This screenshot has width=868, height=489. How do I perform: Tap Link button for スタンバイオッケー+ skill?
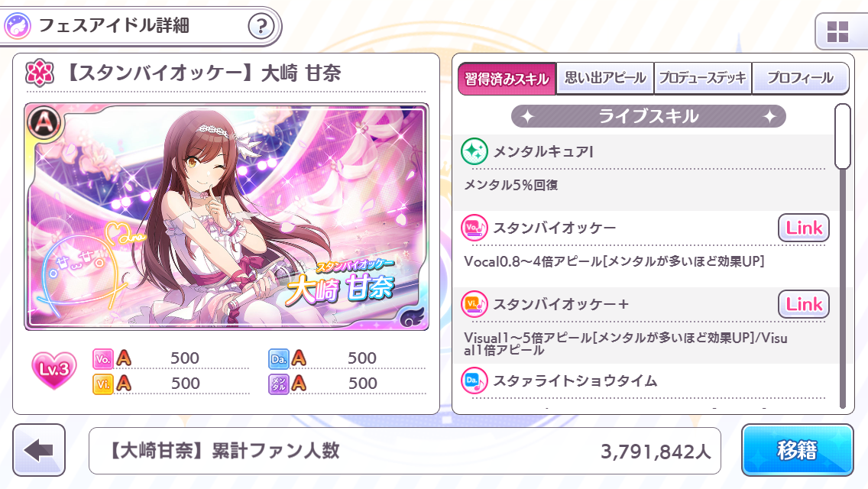coord(804,304)
